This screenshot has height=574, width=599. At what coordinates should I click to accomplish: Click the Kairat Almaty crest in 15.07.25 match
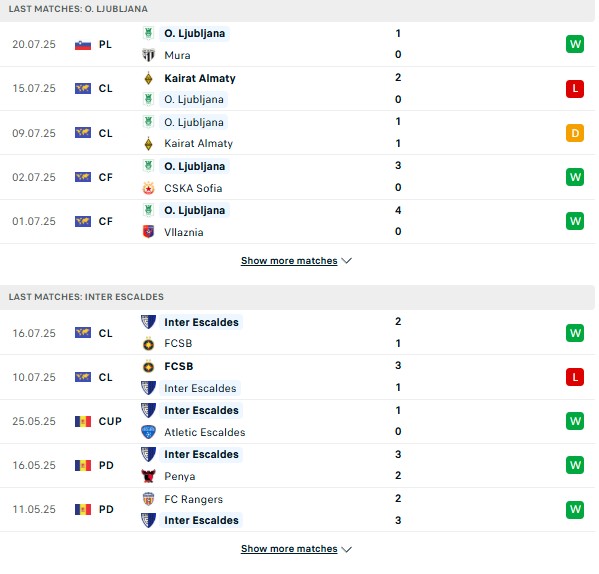148,78
